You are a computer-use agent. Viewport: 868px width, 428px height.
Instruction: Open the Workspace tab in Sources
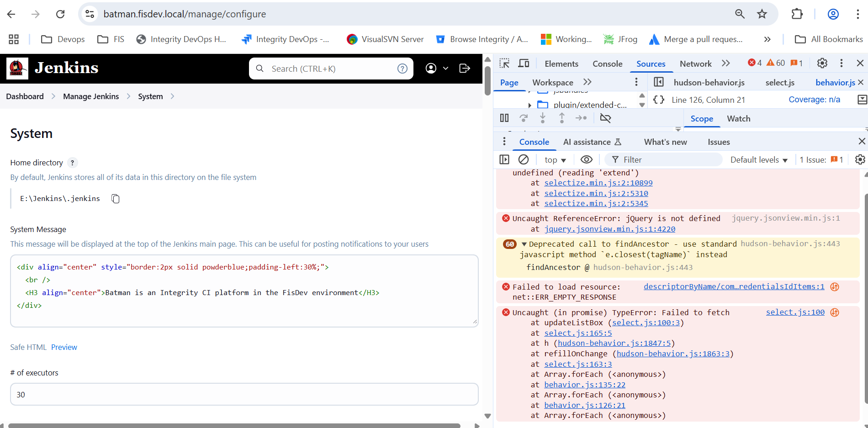(x=553, y=83)
